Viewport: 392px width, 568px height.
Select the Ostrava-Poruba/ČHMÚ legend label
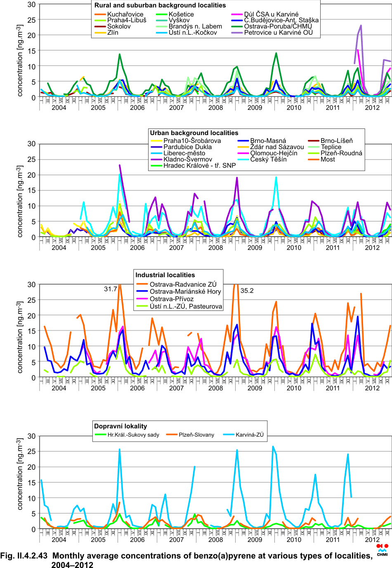click(278, 26)
